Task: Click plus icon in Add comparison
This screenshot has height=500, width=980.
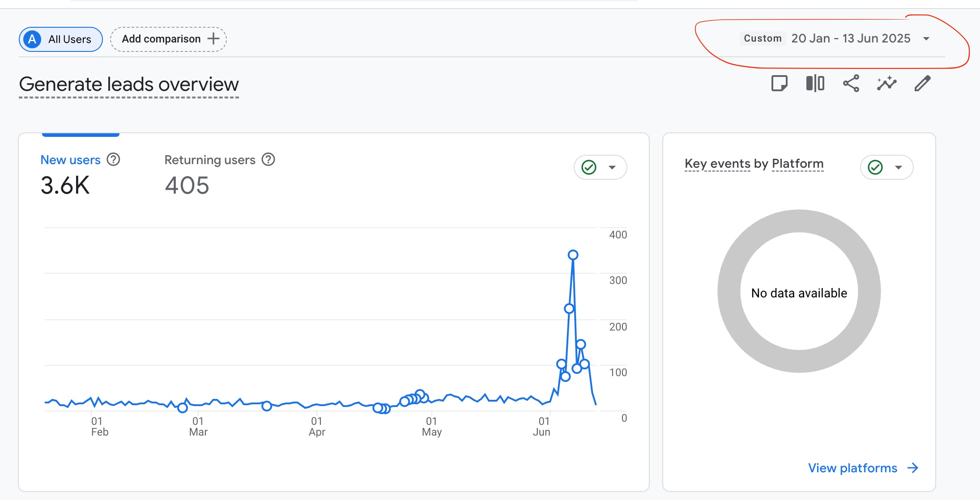Action: pyautogui.click(x=213, y=38)
